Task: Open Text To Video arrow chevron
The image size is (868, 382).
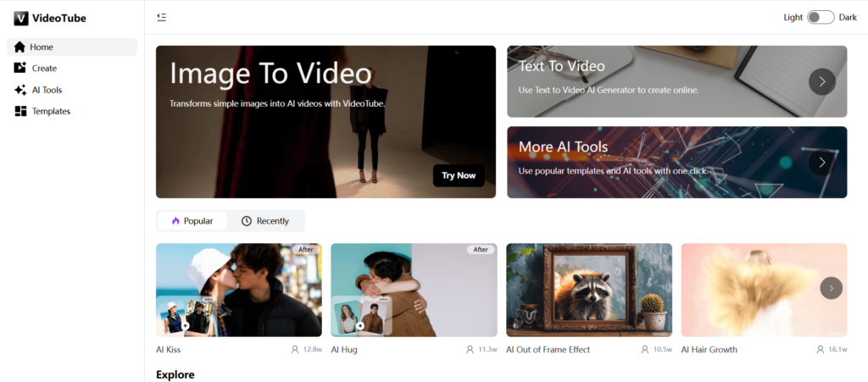Action: click(822, 81)
